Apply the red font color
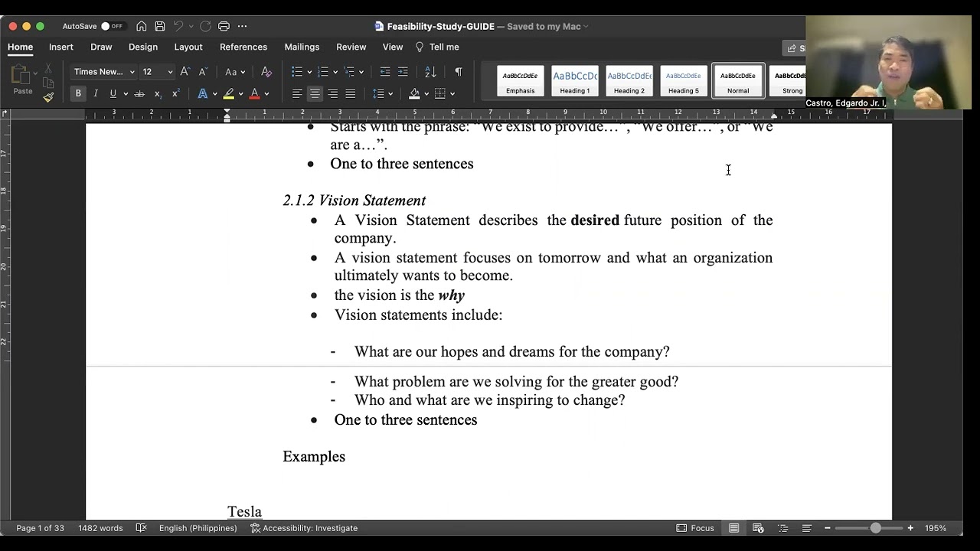Viewport: 980px width, 551px height. point(254,93)
